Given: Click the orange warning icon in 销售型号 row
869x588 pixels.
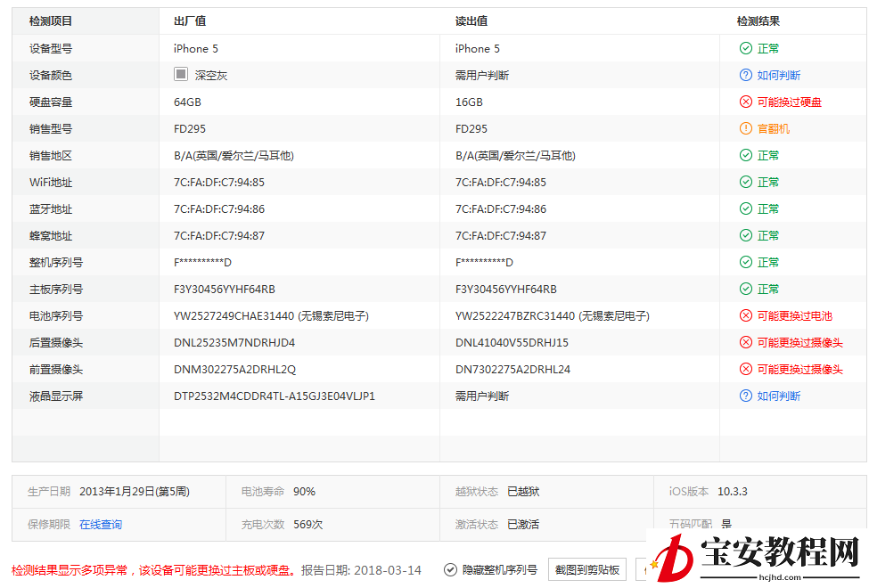Looking at the screenshot, I should 745,128.
